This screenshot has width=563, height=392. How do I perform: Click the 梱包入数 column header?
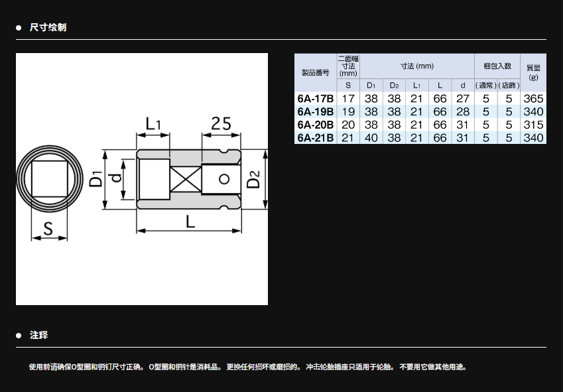coord(497,66)
